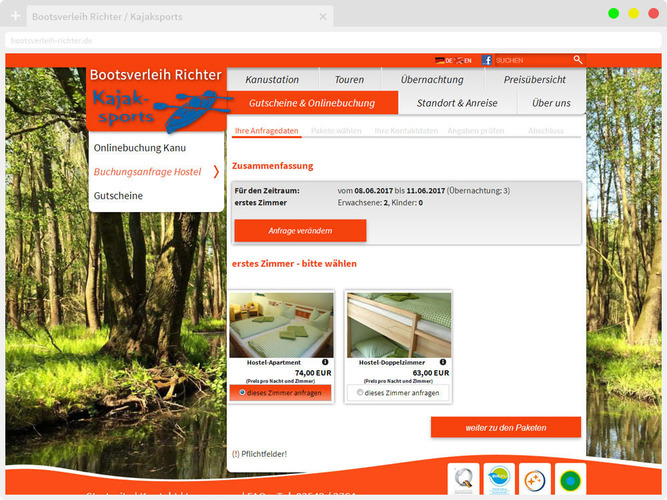
Task: Go to Preisübersicht in the navigation
Action: click(535, 79)
